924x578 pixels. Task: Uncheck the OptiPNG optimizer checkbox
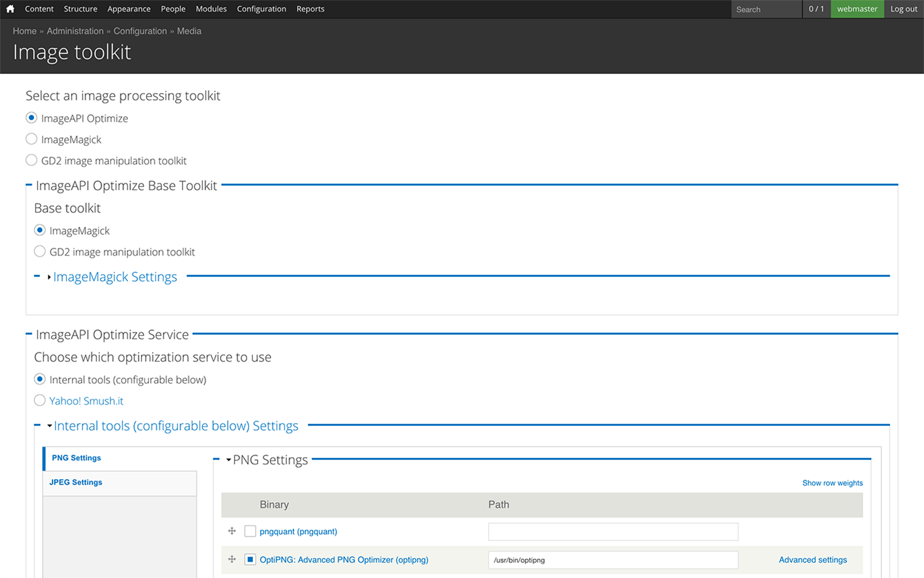click(x=250, y=560)
